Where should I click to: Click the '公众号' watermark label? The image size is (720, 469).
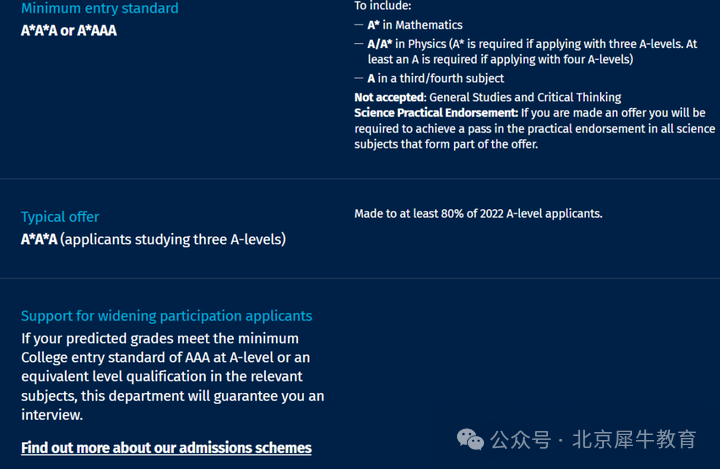tap(521, 440)
